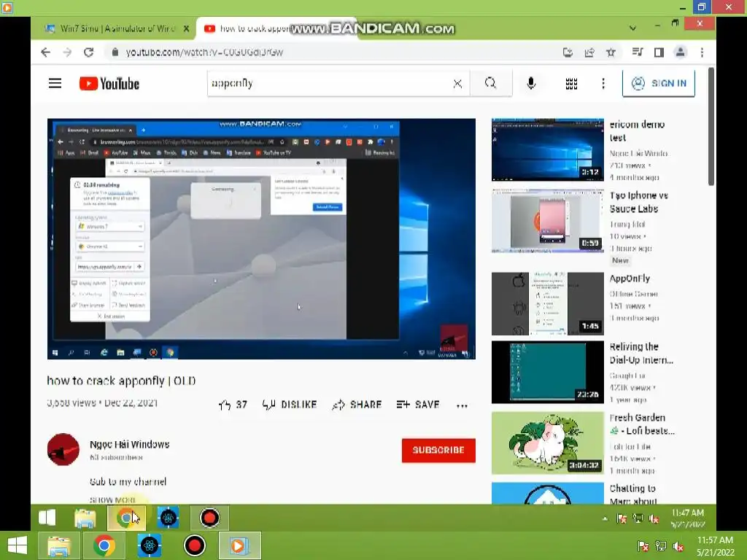Open Chrome three-dot menu

point(702,52)
